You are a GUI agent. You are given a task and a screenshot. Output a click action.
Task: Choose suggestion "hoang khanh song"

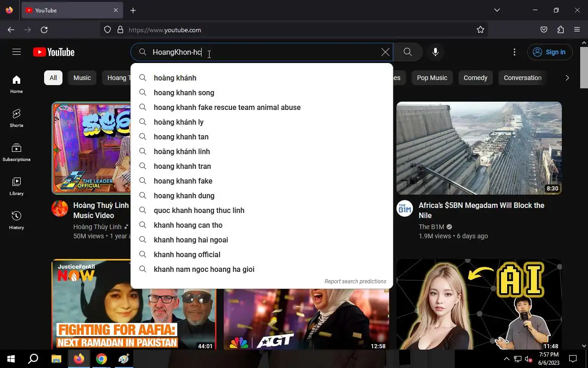262,92
